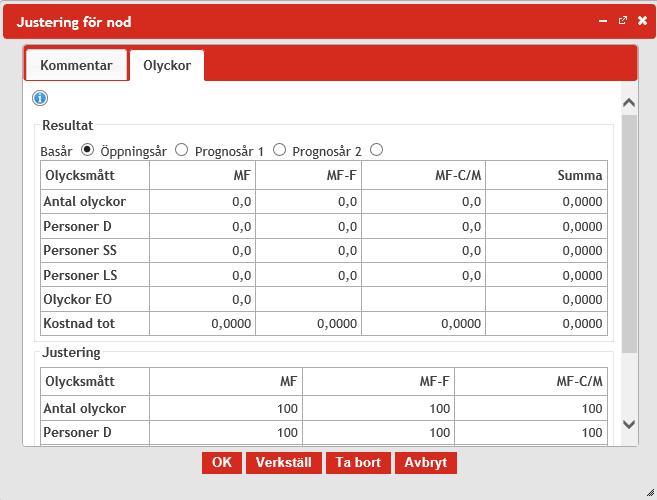Edit Justering Antal olyckor MF-F value field
This screenshot has width=657, height=500.
(378, 408)
